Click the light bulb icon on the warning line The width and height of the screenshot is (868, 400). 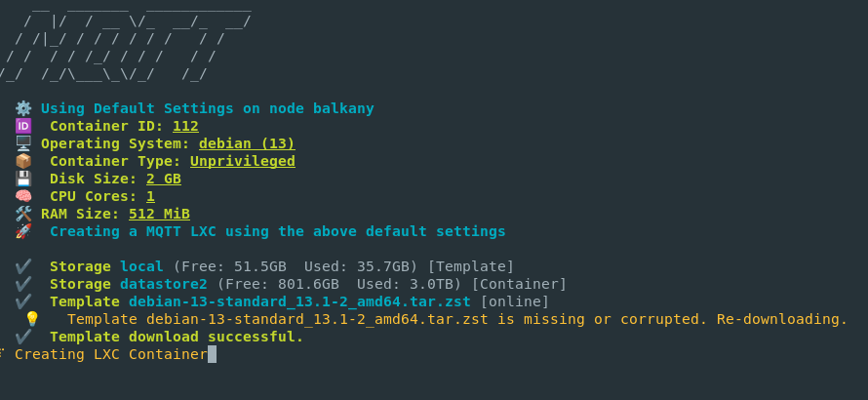click(32, 319)
